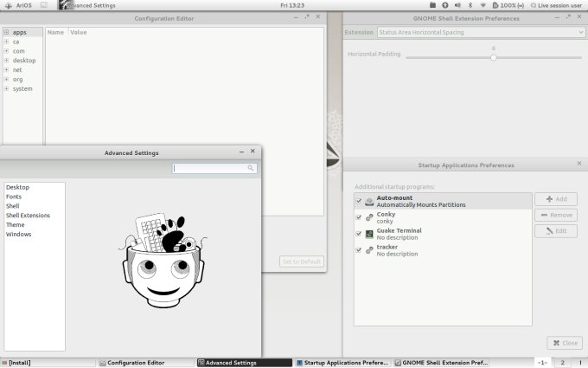Select Fonts in Advanced Settings list
Viewport: 588px width, 368px height.
[14, 197]
